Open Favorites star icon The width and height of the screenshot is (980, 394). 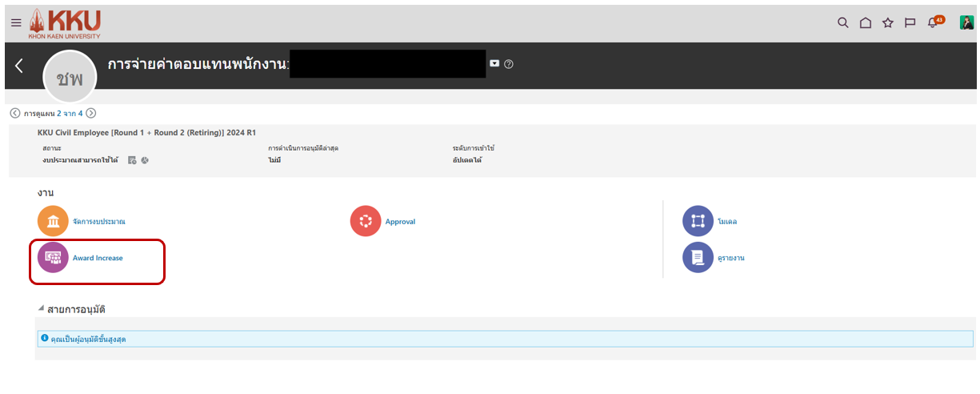click(x=887, y=22)
